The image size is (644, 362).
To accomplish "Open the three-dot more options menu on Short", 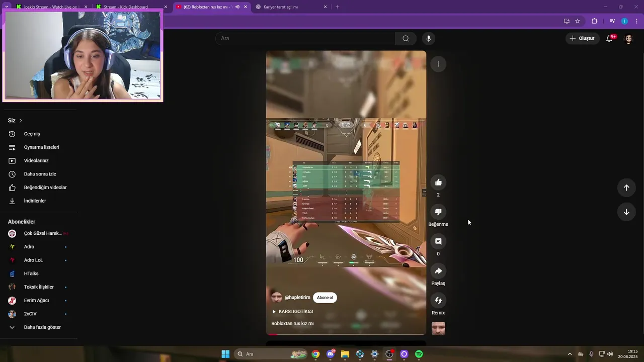I will (x=438, y=64).
